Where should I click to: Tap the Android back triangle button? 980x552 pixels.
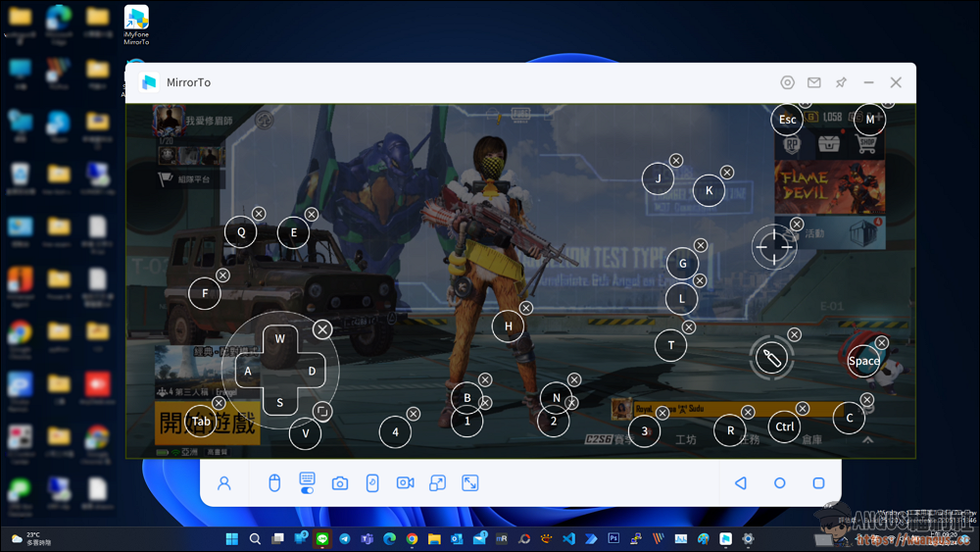[x=741, y=483]
